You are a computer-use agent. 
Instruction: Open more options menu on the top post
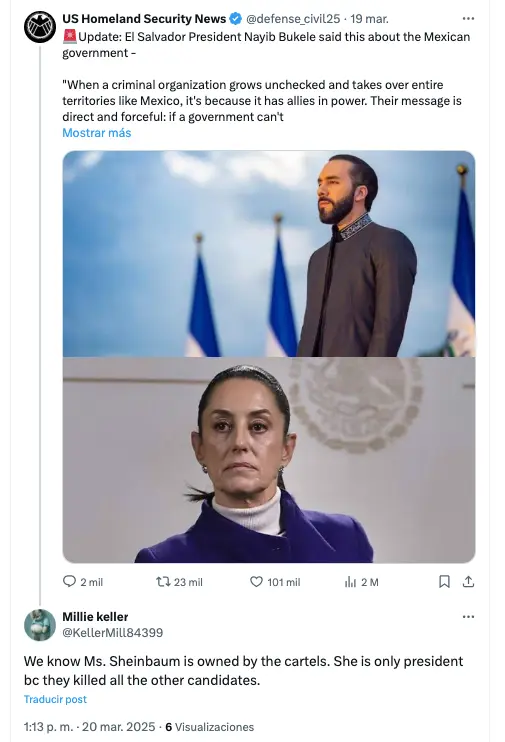click(468, 18)
